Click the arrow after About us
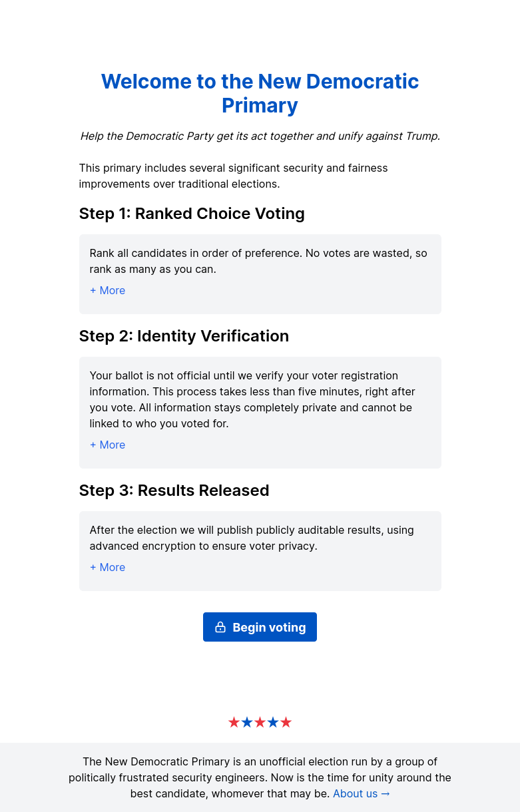The width and height of the screenshot is (520, 812). click(386, 793)
